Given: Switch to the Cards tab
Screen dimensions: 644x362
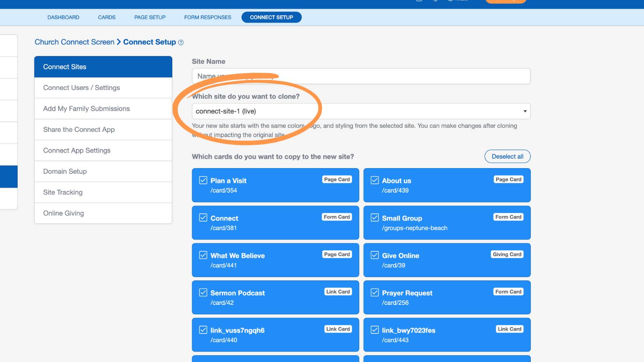Looking at the screenshot, I should [107, 17].
